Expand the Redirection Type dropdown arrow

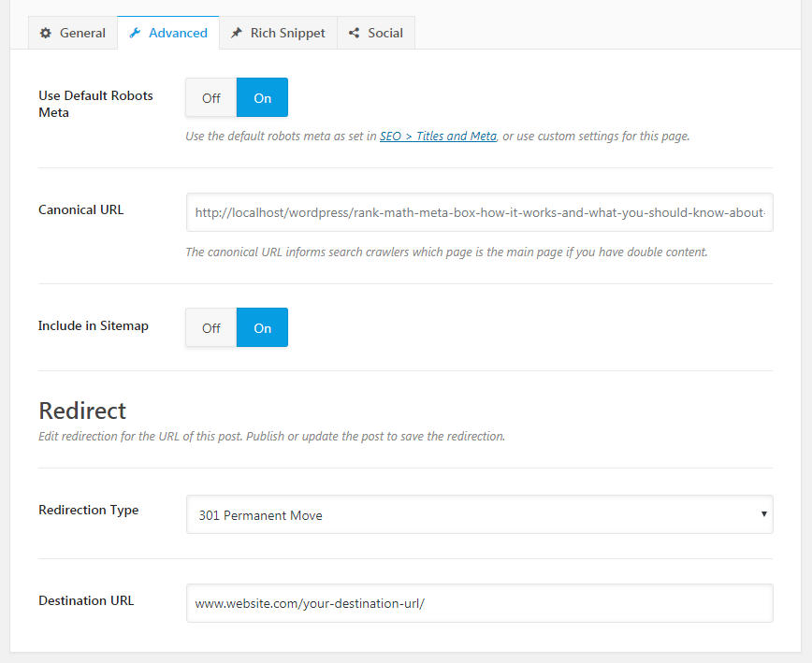tap(763, 514)
